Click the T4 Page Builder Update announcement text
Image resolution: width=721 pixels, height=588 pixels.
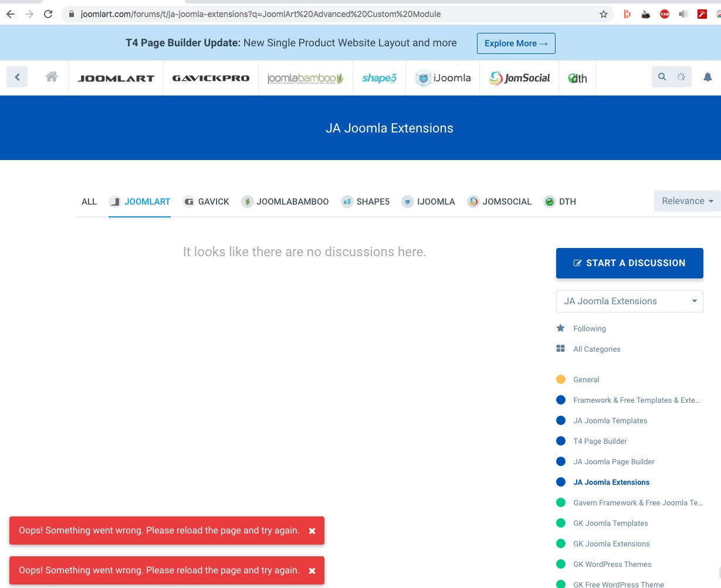click(x=291, y=43)
